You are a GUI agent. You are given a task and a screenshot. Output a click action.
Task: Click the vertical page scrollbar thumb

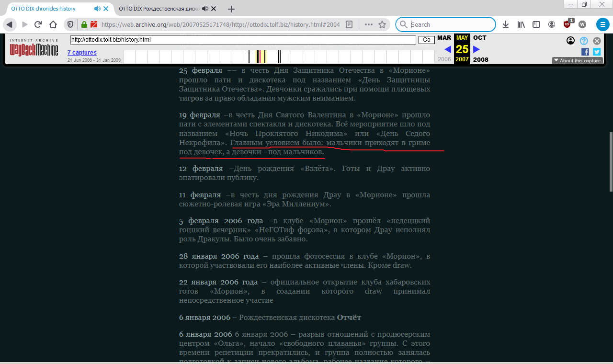tap(610, 161)
